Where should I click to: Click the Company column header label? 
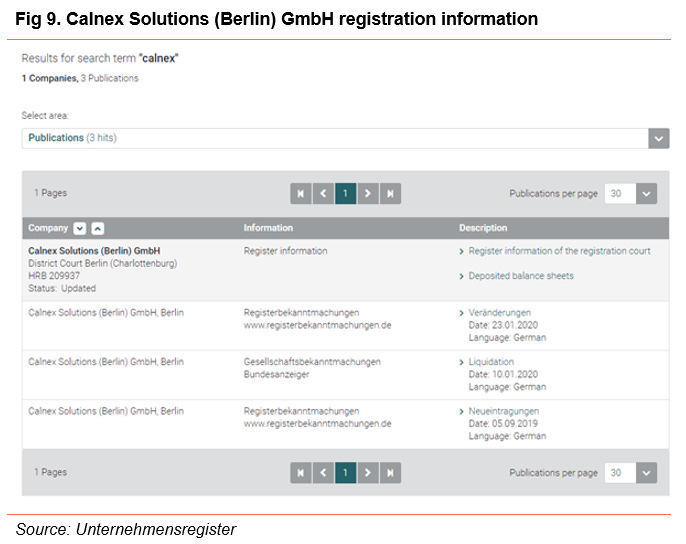click(x=48, y=228)
